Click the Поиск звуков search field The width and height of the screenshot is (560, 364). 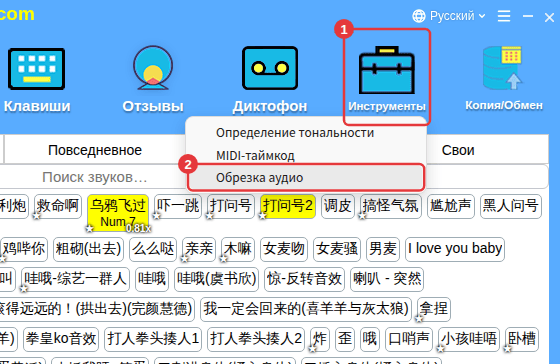95,177
